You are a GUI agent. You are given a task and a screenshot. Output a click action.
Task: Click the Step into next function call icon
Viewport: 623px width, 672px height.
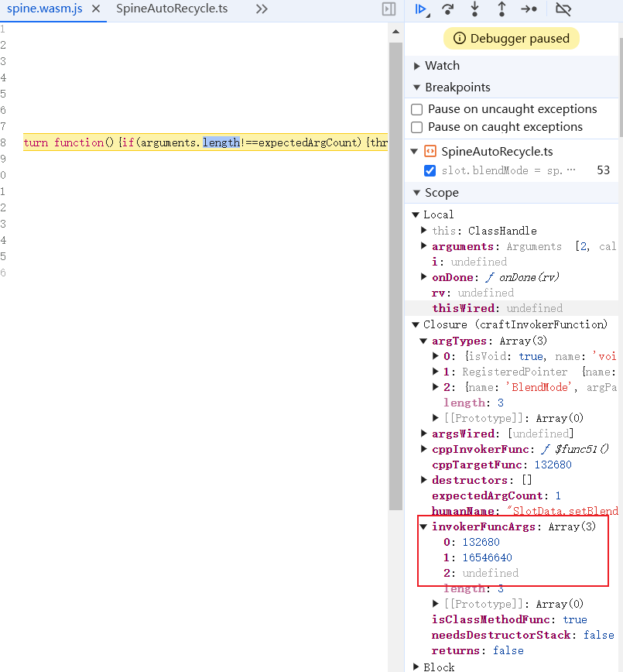click(474, 9)
